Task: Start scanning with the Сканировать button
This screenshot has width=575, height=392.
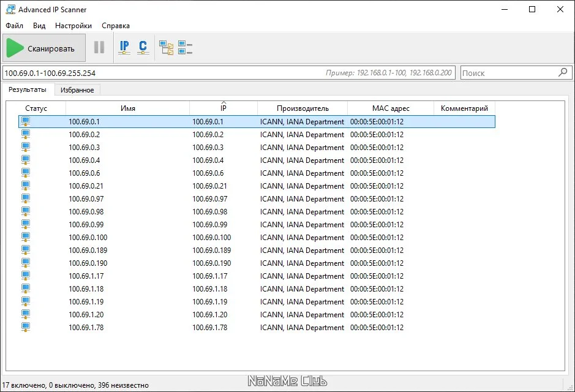Action: 44,48
